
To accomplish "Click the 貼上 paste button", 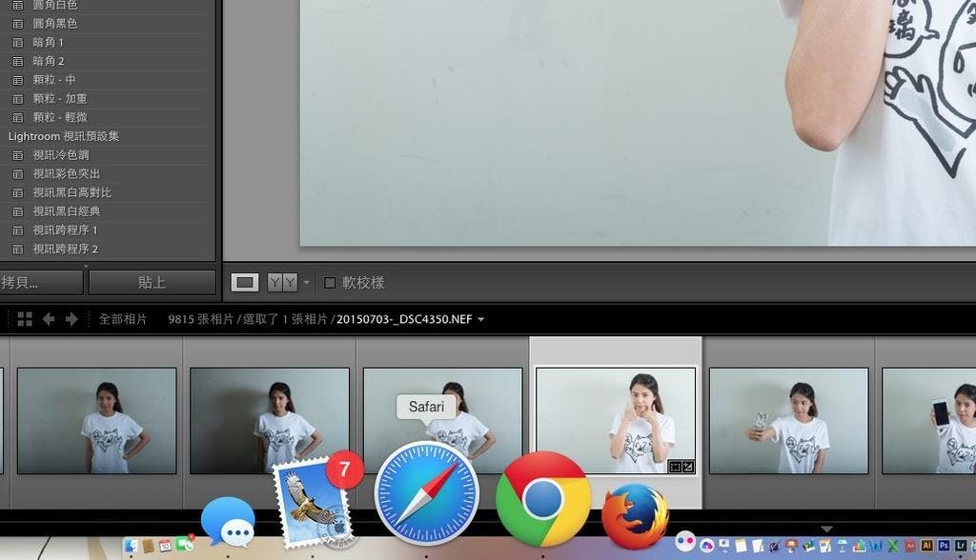I will (x=152, y=283).
